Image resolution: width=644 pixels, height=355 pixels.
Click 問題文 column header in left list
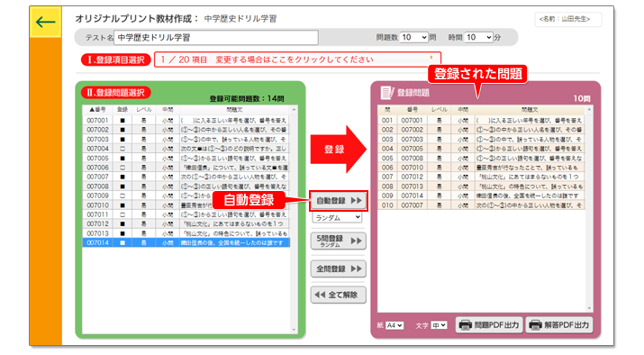click(234, 110)
